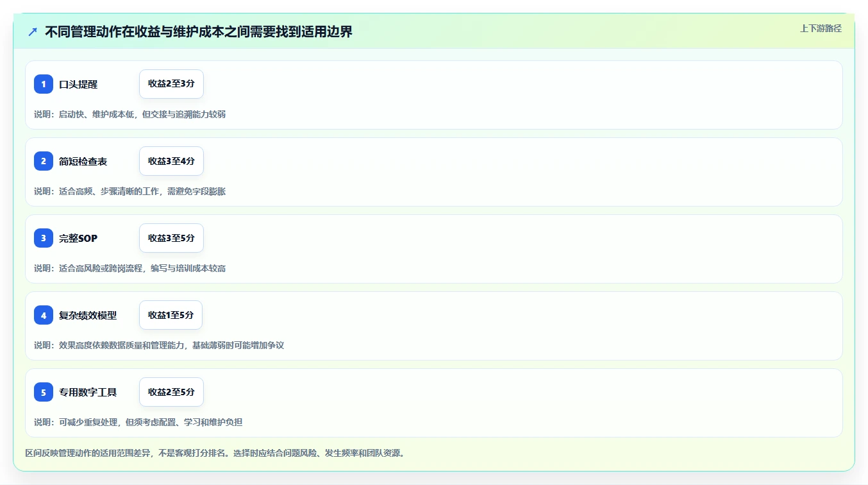Click the arrow icon beside the title
This screenshot has width=868, height=485.
click(x=33, y=32)
